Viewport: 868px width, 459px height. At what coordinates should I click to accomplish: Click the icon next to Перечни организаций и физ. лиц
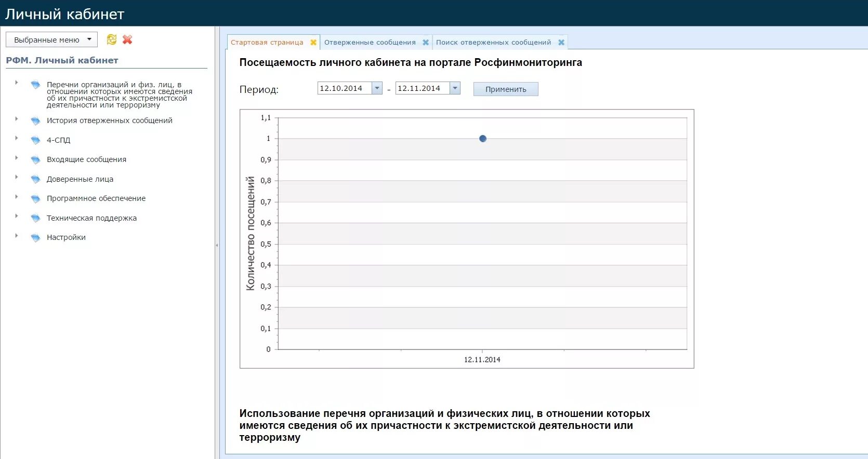click(35, 84)
